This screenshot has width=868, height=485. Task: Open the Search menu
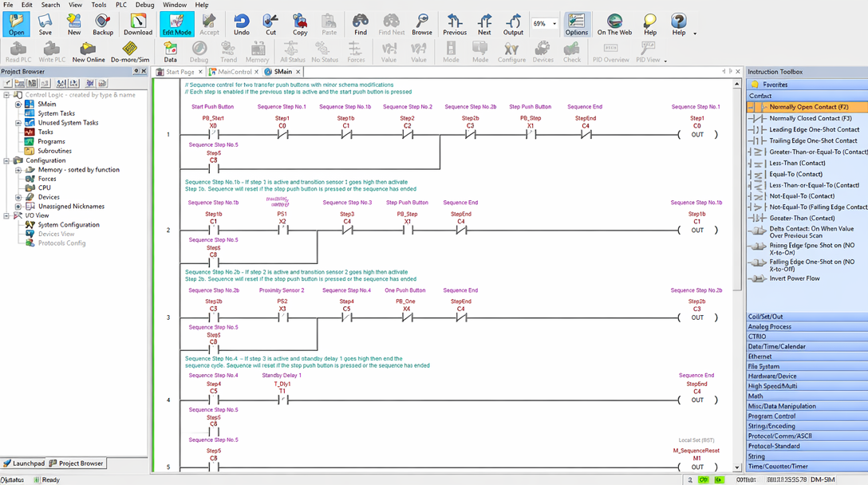click(50, 5)
